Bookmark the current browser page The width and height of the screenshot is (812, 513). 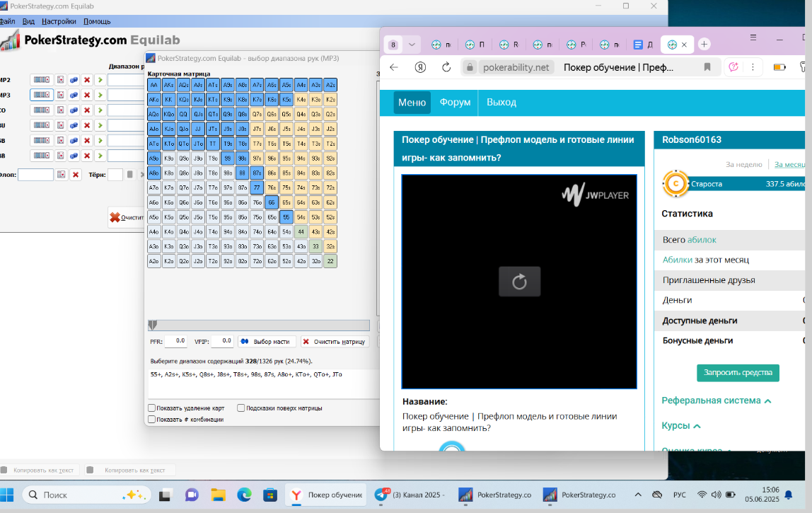pyautogui.click(x=707, y=67)
